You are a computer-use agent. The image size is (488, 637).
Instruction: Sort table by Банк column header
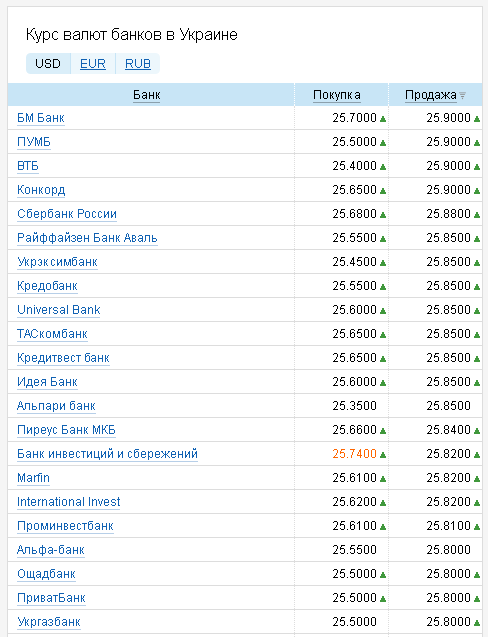pos(147,95)
